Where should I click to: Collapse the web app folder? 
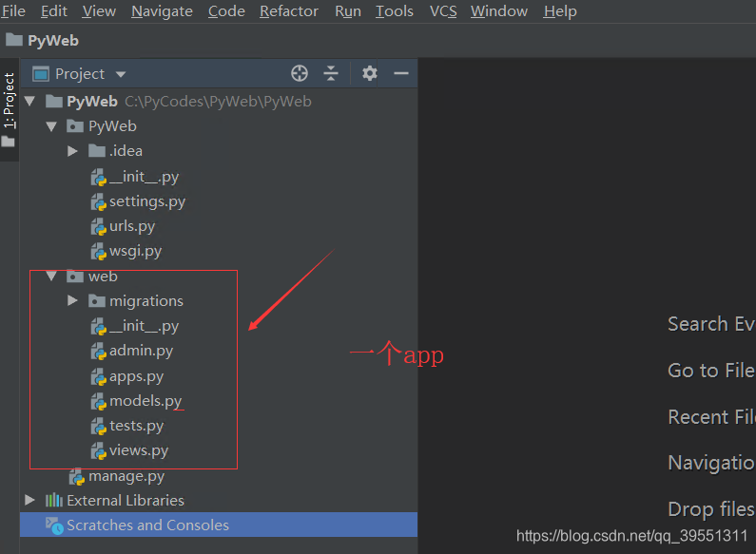(x=51, y=276)
